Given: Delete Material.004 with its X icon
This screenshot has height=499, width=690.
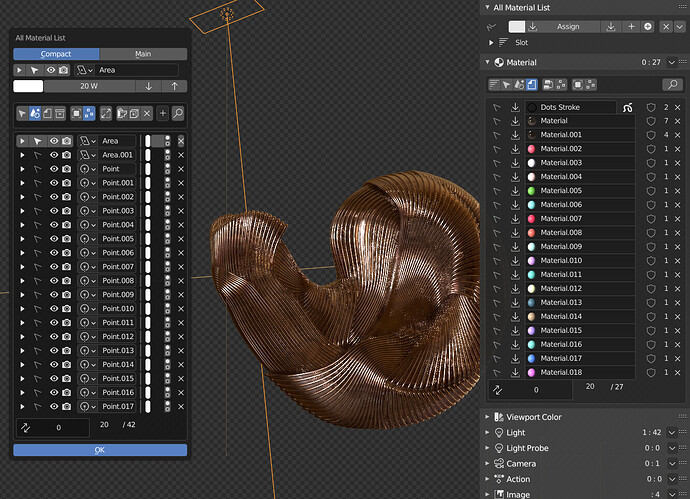Looking at the screenshot, I should [678, 177].
